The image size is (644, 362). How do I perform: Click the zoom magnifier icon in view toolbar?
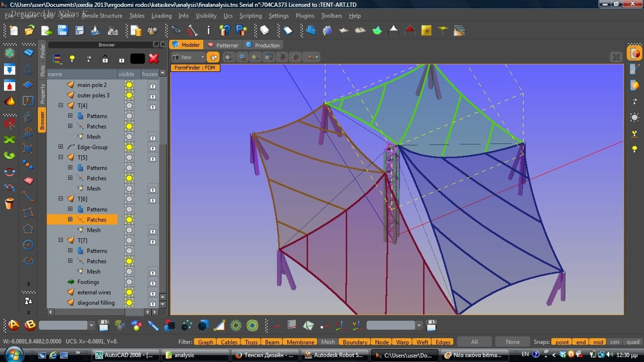242,57
